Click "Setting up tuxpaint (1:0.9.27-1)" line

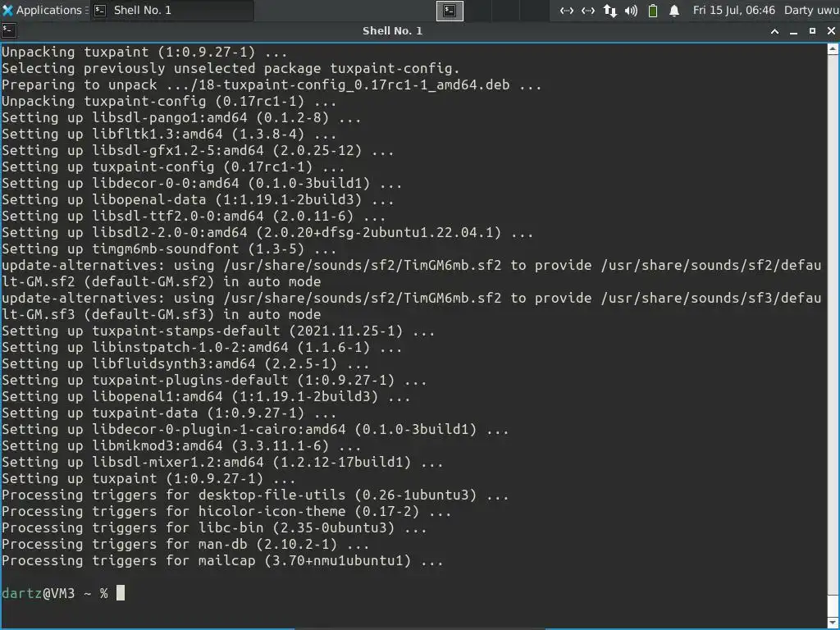point(149,479)
